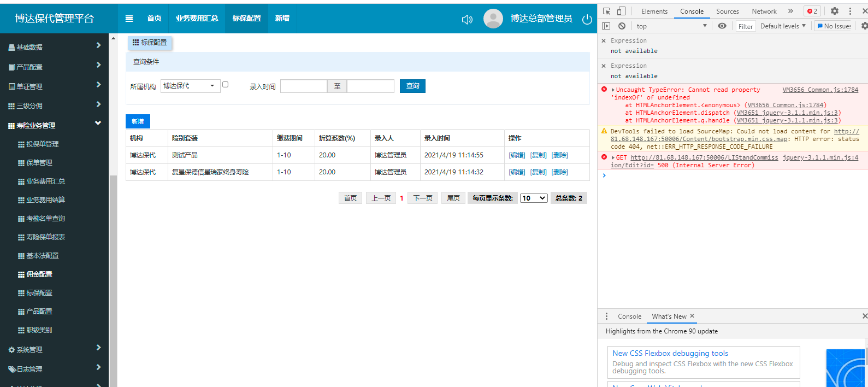Create live expression with eye icon
868x387 pixels.
(x=722, y=26)
